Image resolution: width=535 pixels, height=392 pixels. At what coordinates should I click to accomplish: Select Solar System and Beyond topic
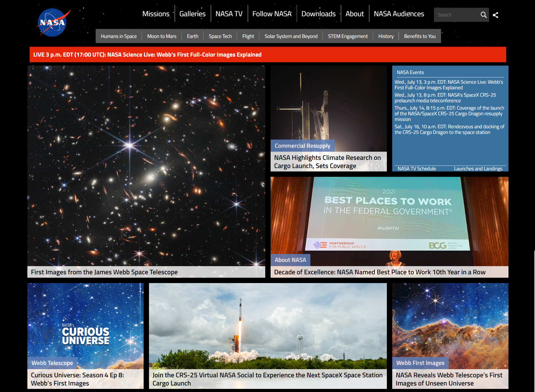291,36
